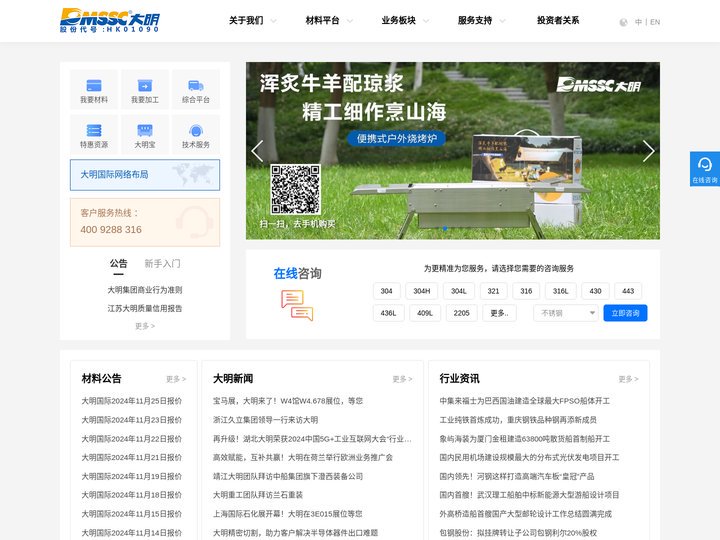
Task: Click 更多 under the 公告 list
Action: pos(145,326)
